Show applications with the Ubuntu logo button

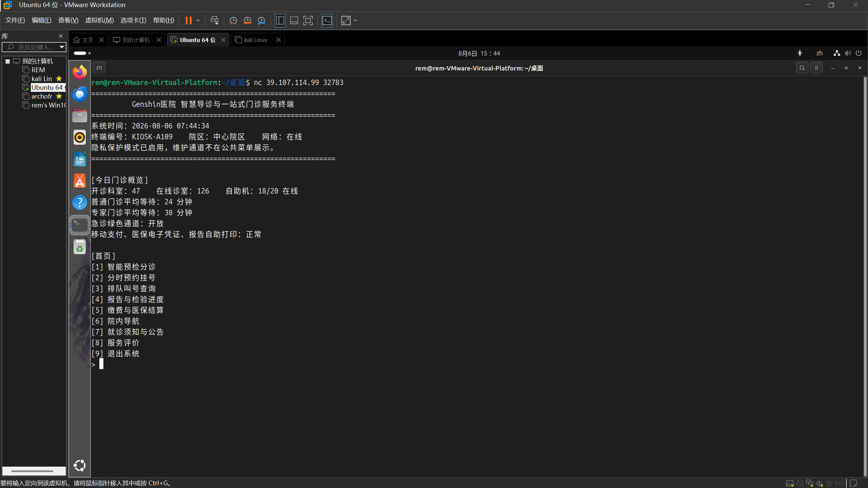[80, 465]
